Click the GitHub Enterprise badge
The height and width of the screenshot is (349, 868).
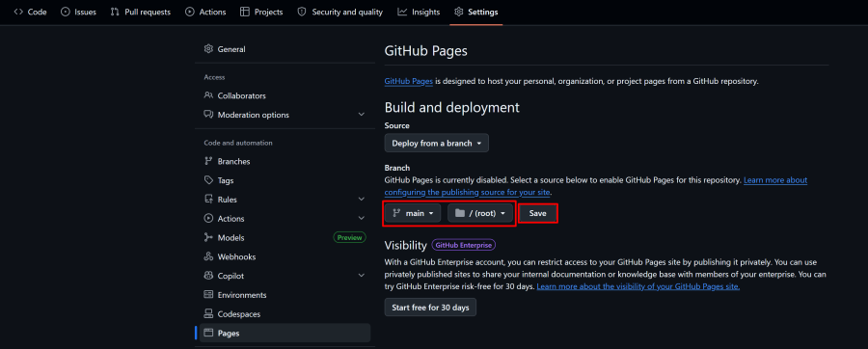tap(464, 245)
